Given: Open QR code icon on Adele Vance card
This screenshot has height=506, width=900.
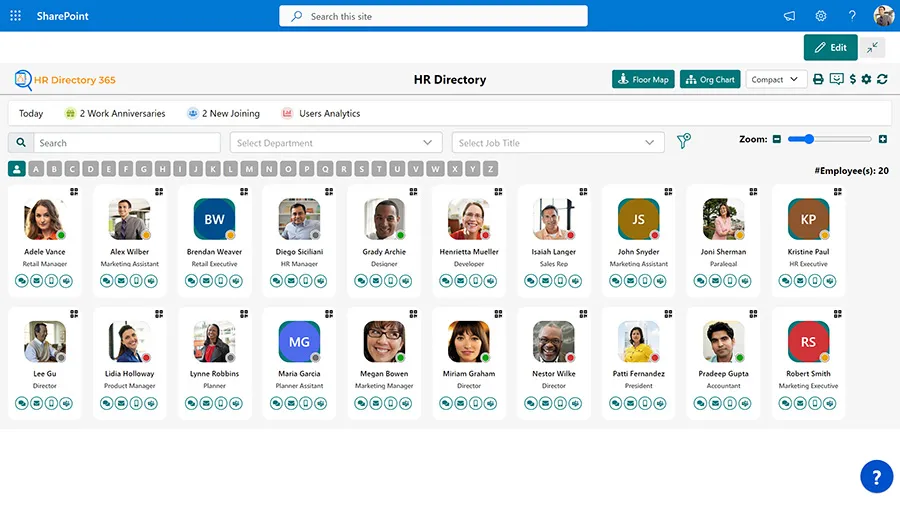Looking at the screenshot, I should pos(74,192).
